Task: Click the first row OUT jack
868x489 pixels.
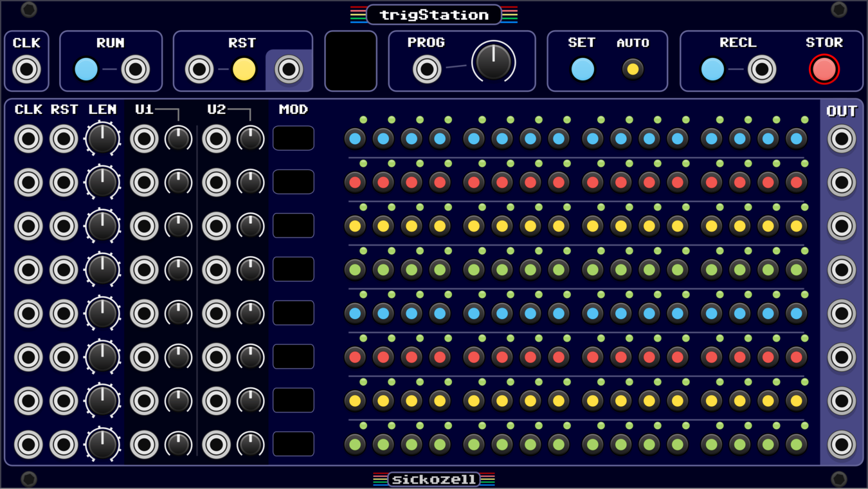Action: point(842,138)
